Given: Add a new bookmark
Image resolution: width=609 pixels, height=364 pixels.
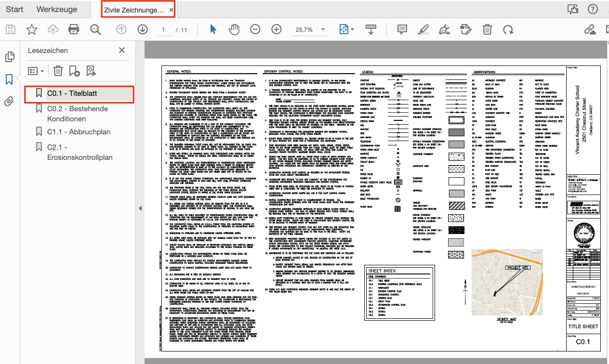Looking at the screenshot, I should click(x=74, y=71).
